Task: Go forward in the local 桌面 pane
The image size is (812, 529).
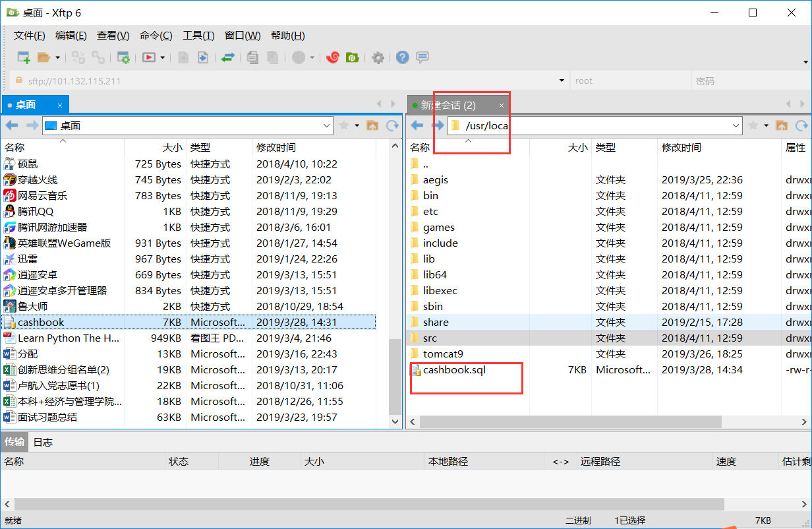Action: [32, 125]
